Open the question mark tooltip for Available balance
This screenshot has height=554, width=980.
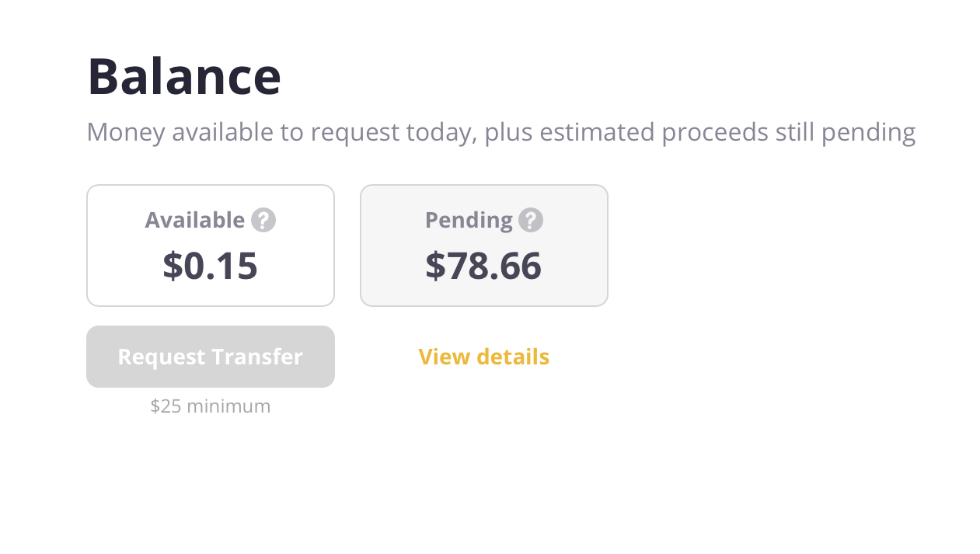(x=263, y=220)
